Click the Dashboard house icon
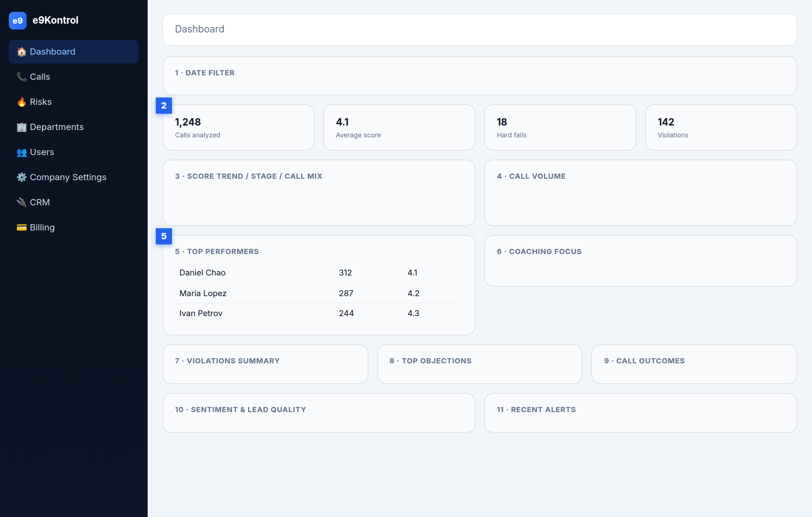This screenshot has height=517, width=812. click(22, 52)
